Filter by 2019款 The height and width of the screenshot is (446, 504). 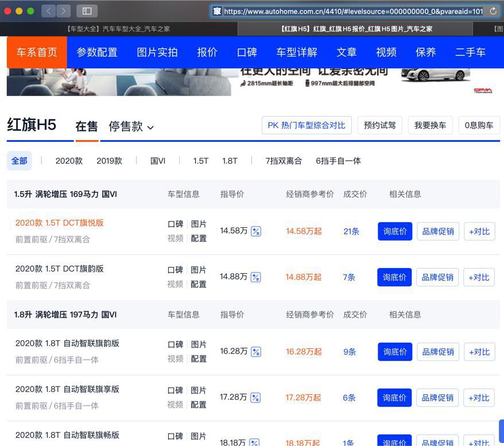coord(109,161)
